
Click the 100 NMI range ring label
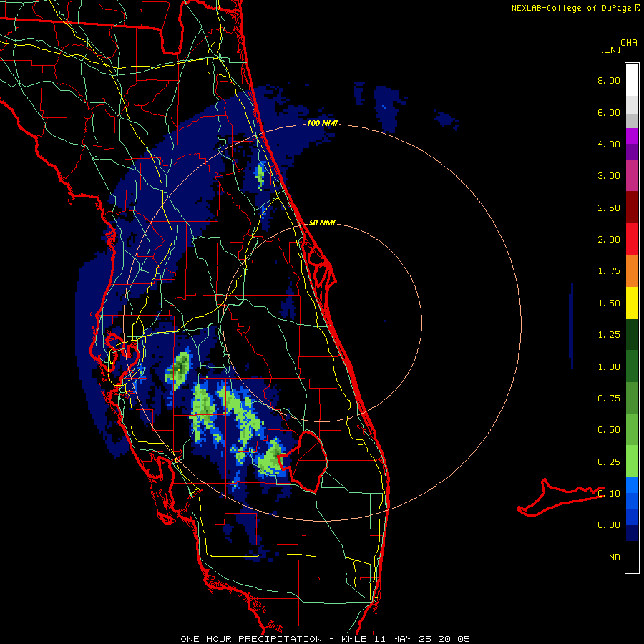pyautogui.click(x=322, y=123)
